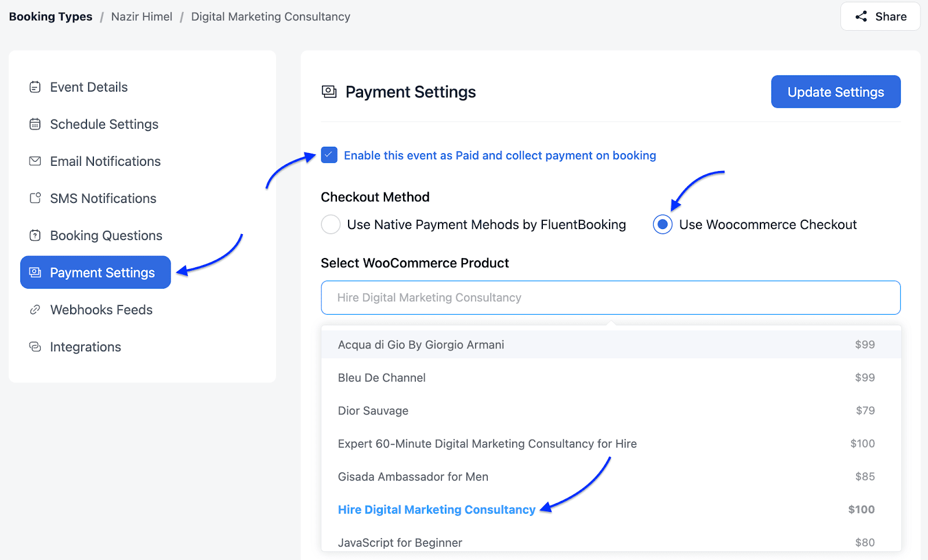Click the SMS Notifications icon
The image size is (928, 560).
[35, 198]
